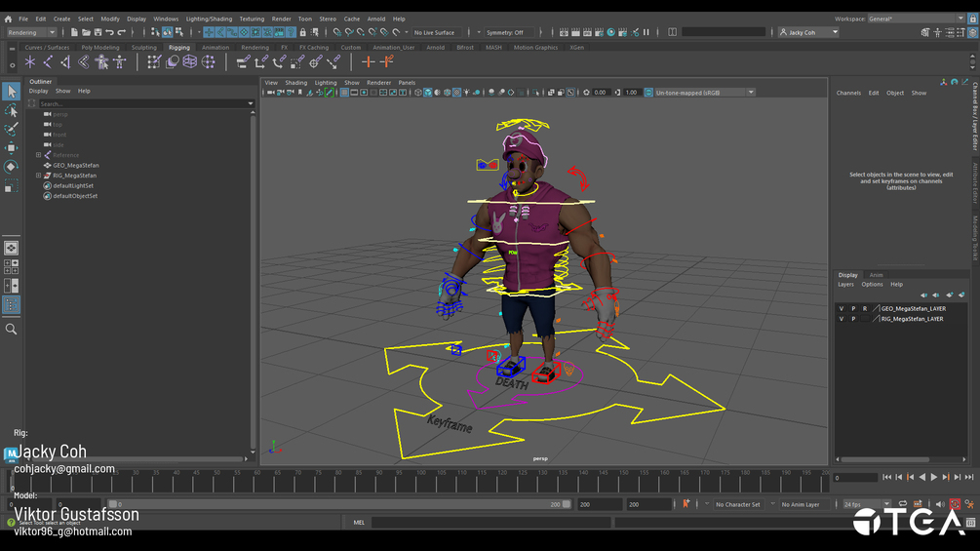Click the Create Locator shelf icon

[29, 61]
